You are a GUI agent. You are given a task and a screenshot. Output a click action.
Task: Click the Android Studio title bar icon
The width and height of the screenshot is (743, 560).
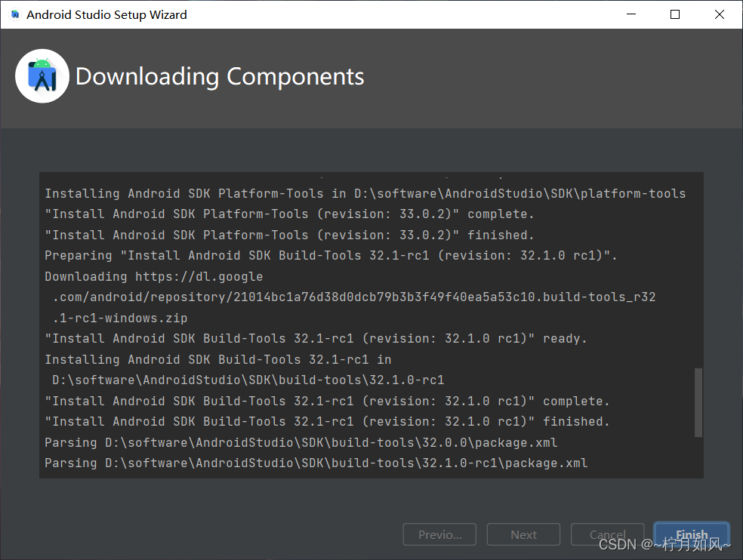[x=15, y=14]
